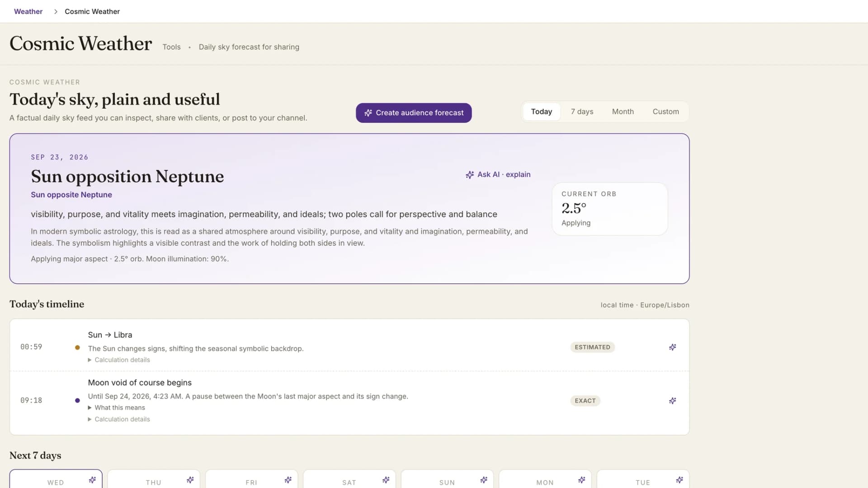Click the AI sparkle icon on Moon void of course row
868x488 pixels.
[673, 401]
